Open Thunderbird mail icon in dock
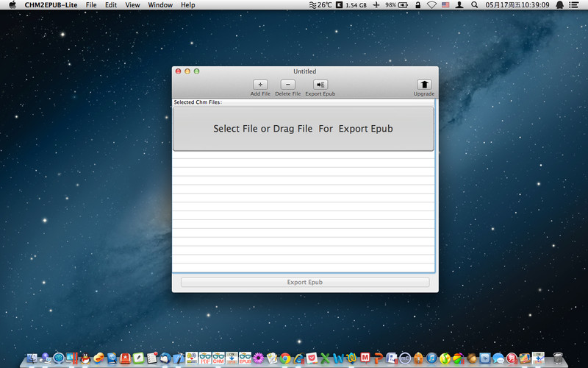588x368 pixels. pyautogui.click(x=165, y=358)
